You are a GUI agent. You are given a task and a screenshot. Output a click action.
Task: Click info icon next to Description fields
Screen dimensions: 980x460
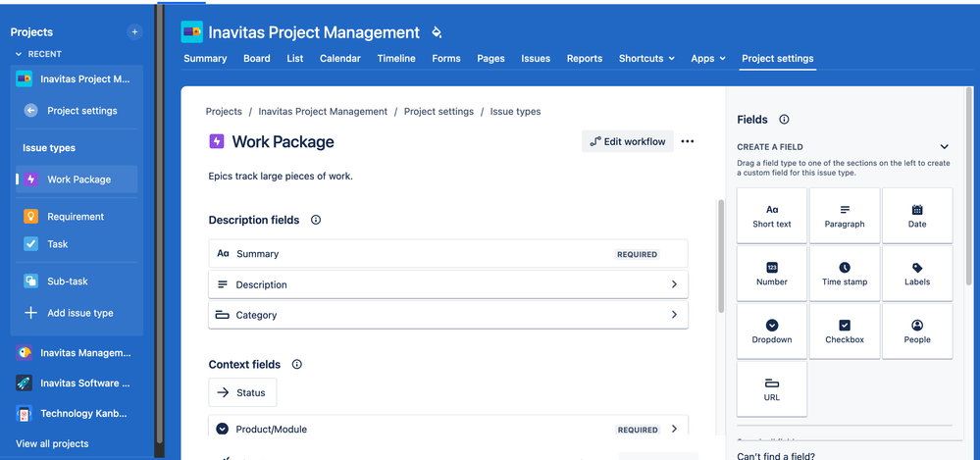(x=316, y=220)
